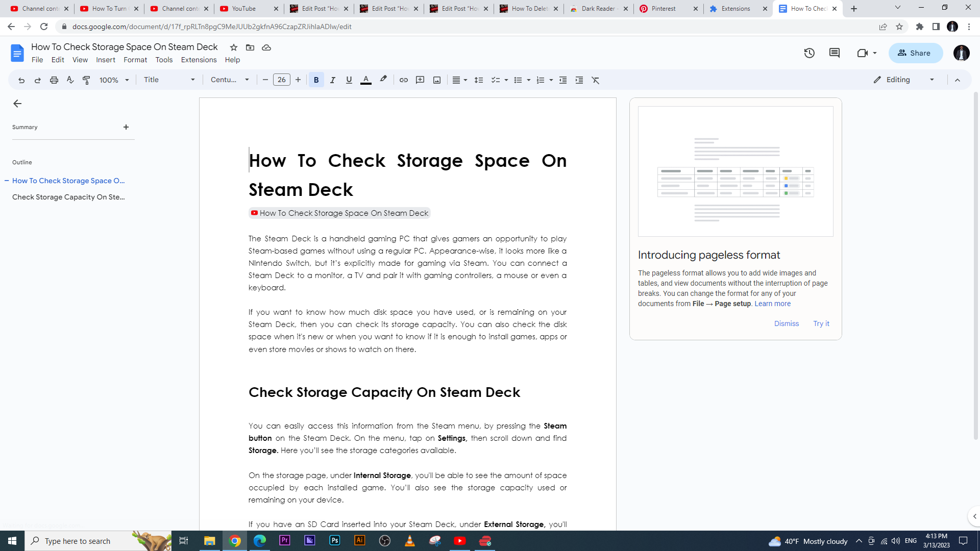Viewport: 980px width, 551px height.
Task: Move document using folder icon
Action: pyautogui.click(x=250, y=47)
